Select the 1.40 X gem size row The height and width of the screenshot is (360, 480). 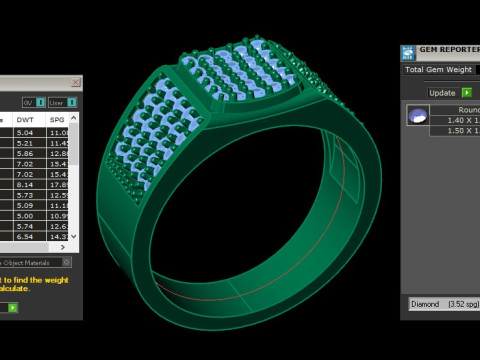point(455,120)
